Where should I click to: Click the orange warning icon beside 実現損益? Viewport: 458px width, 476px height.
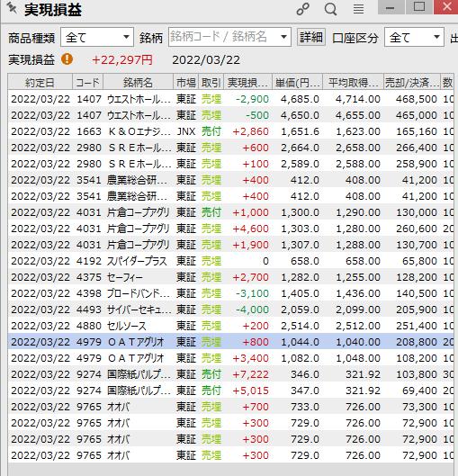pos(67,58)
